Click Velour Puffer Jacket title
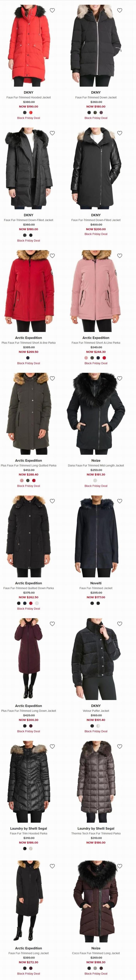The height and width of the screenshot is (980, 136). click(96, 711)
